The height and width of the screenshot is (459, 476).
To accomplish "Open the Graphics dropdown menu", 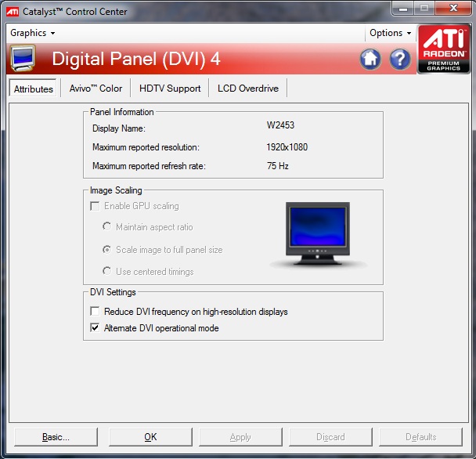I will pos(33,33).
